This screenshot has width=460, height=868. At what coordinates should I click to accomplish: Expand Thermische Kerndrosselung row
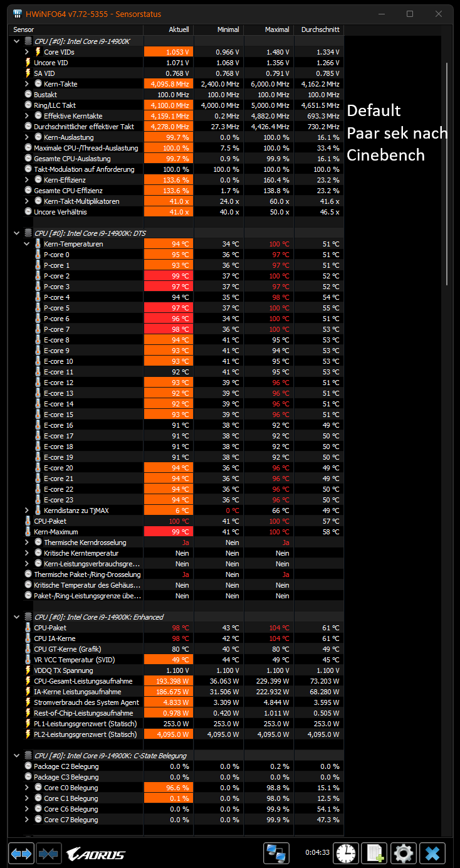coord(27,542)
